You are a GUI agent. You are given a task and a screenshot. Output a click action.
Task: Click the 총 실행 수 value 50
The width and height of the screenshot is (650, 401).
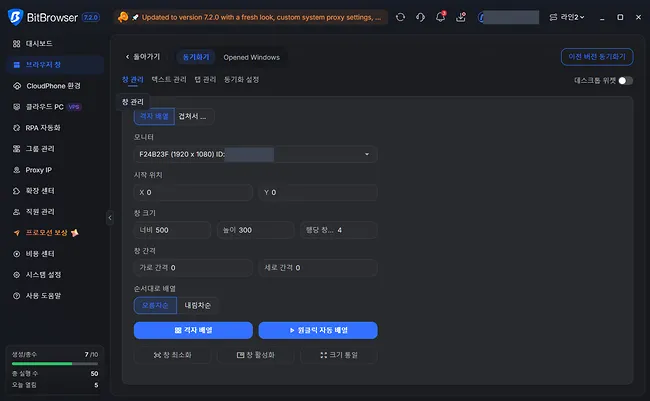[x=95, y=374]
